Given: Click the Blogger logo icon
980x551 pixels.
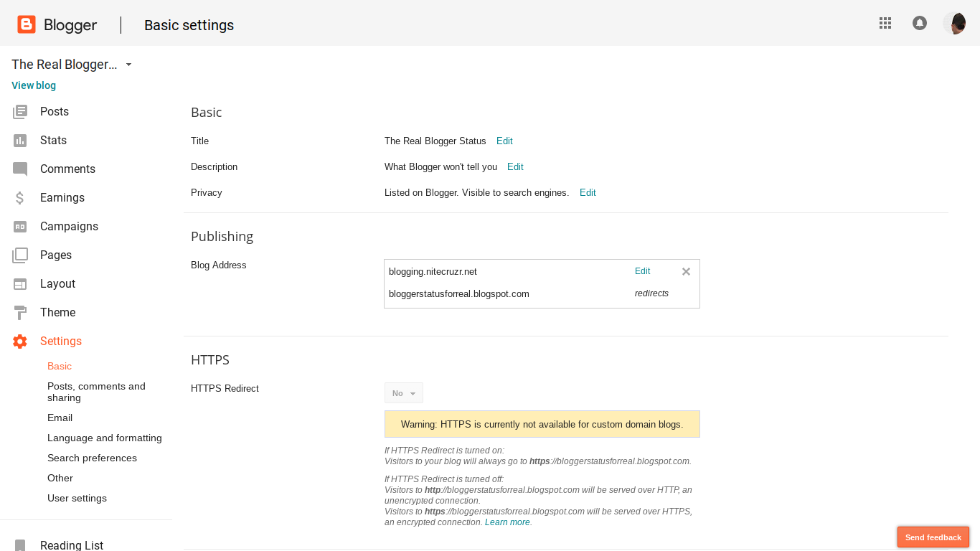Looking at the screenshot, I should [x=27, y=24].
